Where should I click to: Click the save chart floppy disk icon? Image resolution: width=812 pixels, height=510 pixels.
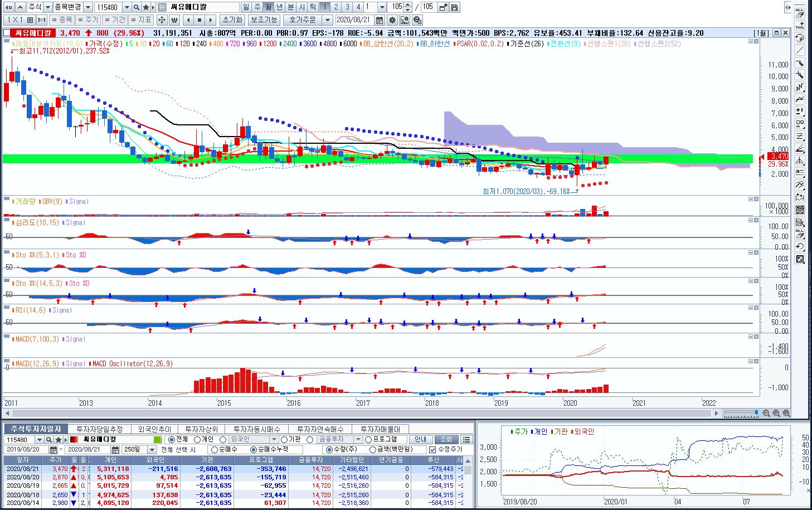tap(455, 7)
